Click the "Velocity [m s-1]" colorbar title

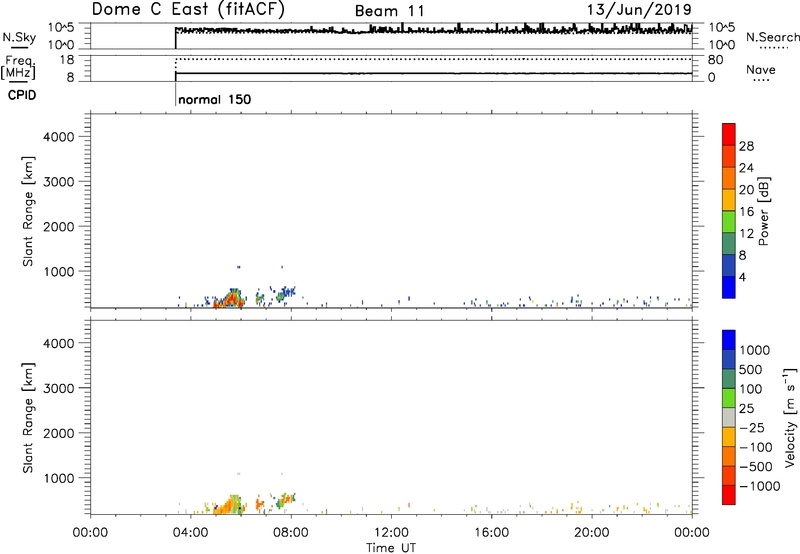pos(790,417)
